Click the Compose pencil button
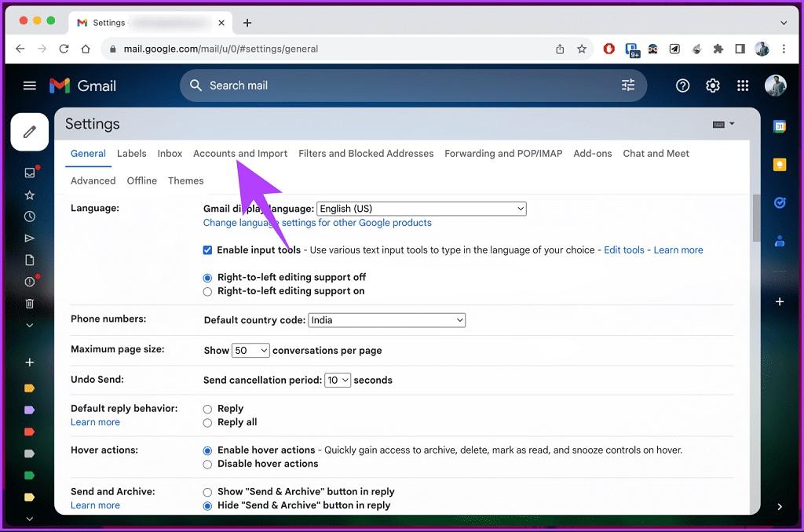The width and height of the screenshot is (804, 532). 30,132
